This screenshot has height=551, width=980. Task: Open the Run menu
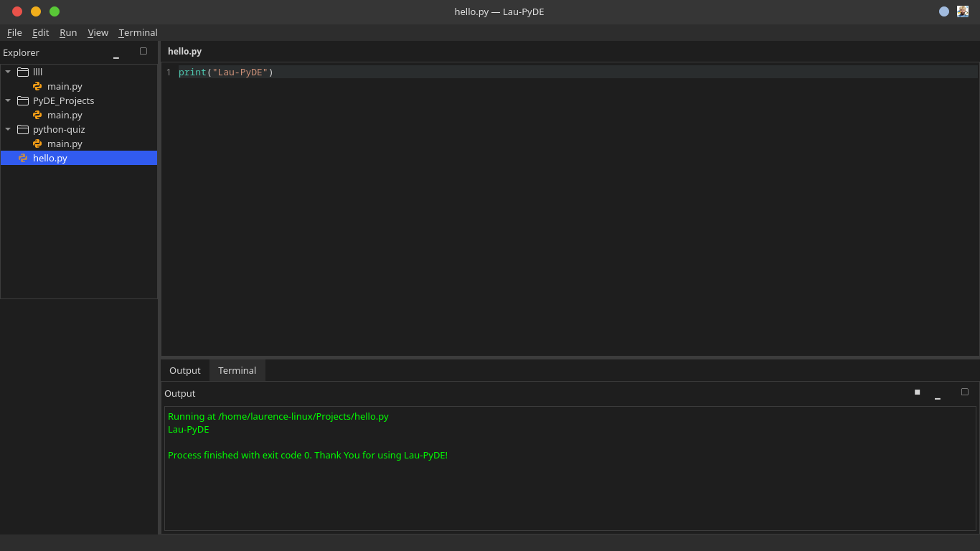pos(68,33)
